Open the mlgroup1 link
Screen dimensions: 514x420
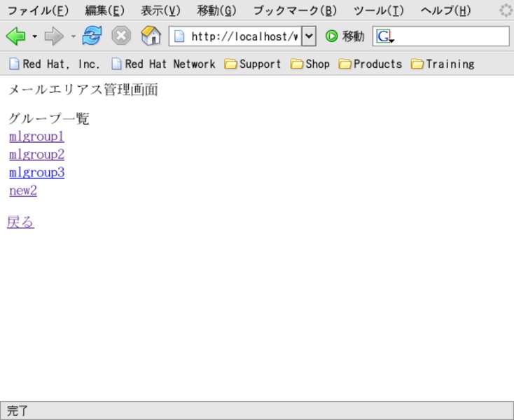36,136
